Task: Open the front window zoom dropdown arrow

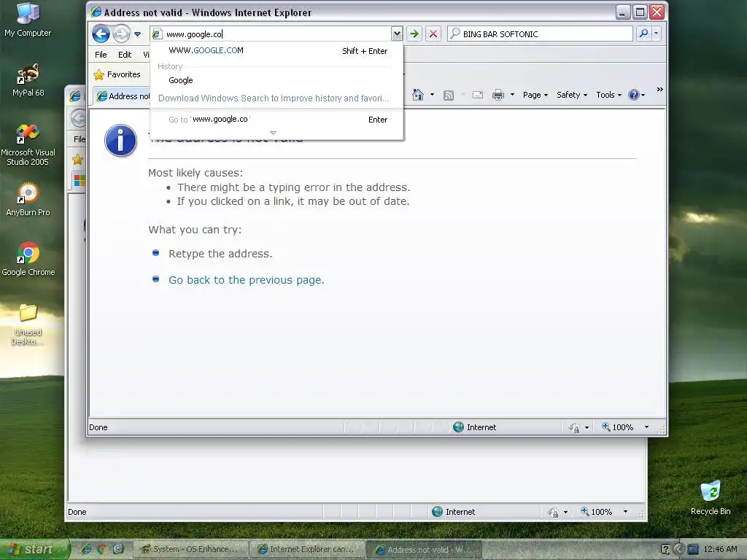Action: tap(646, 427)
